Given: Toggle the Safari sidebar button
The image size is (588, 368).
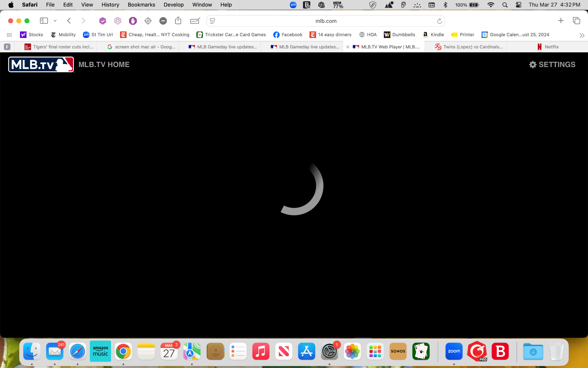Looking at the screenshot, I should [x=44, y=21].
